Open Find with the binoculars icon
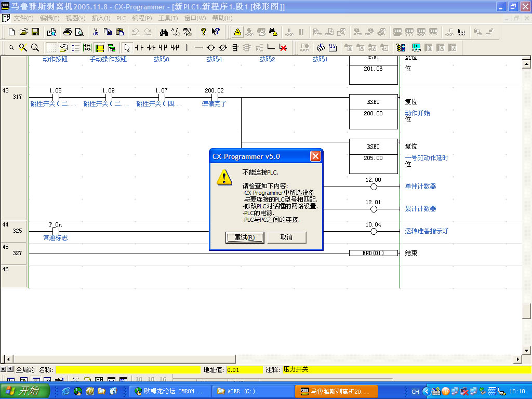The height and width of the screenshot is (399, 532). point(164,32)
